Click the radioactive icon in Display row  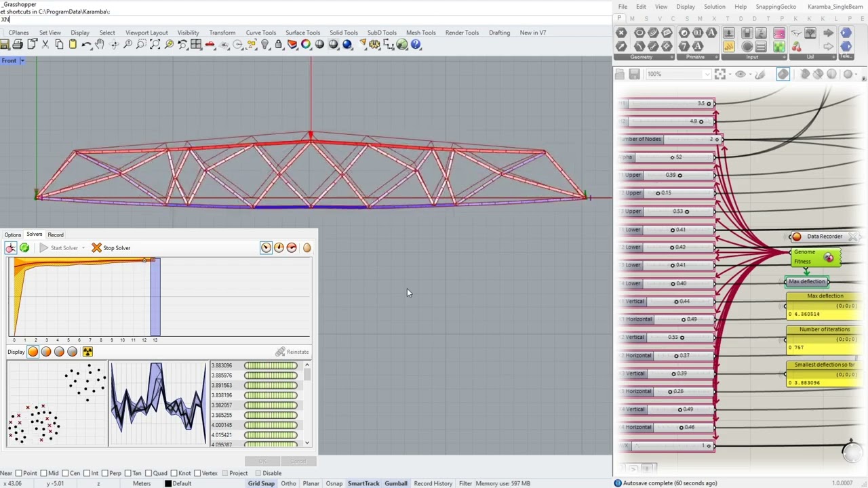coord(87,352)
